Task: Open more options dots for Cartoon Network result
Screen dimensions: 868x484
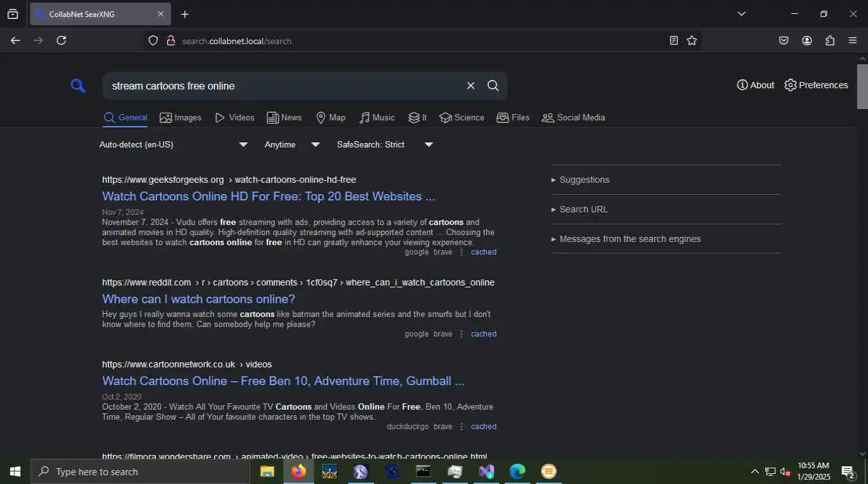Action: 461,427
